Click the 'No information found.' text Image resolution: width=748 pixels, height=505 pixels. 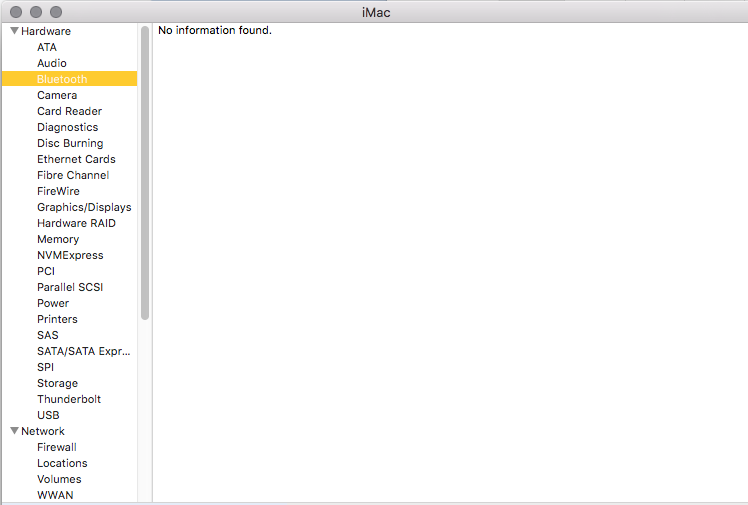pyautogui.click(x=215, y=30)
